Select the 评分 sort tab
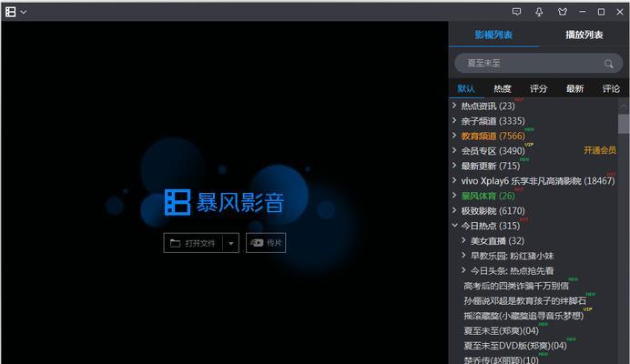The height and width of the screenshot is (364, 630). [x=538, y=89]
